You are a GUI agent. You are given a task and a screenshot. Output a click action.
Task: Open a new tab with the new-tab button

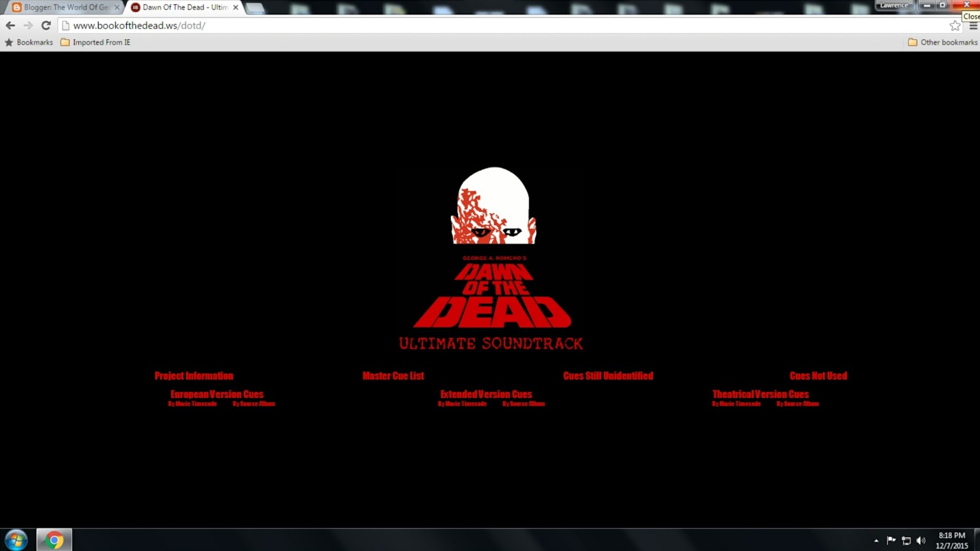[x=255, y=8]
